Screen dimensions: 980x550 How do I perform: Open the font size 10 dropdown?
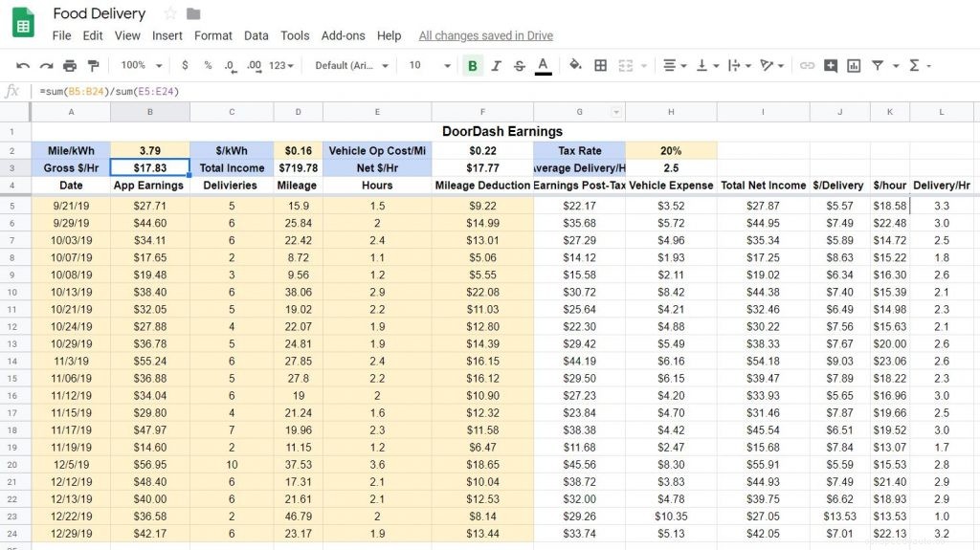pyautogui.click(x=430, y=65)
